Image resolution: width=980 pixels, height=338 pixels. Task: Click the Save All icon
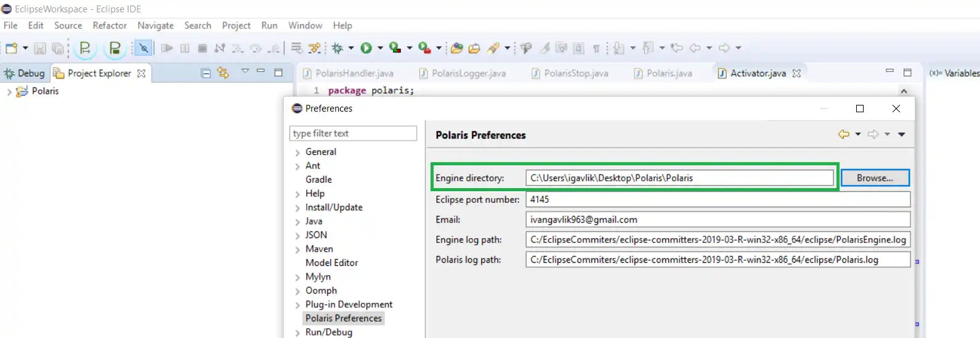click(58, 48)
